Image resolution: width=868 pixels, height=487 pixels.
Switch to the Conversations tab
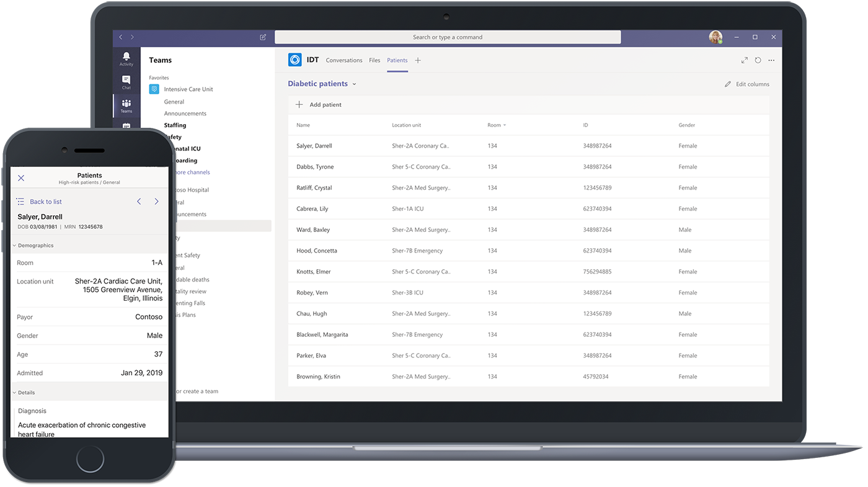pyautogui.click(x=344, y=60)
